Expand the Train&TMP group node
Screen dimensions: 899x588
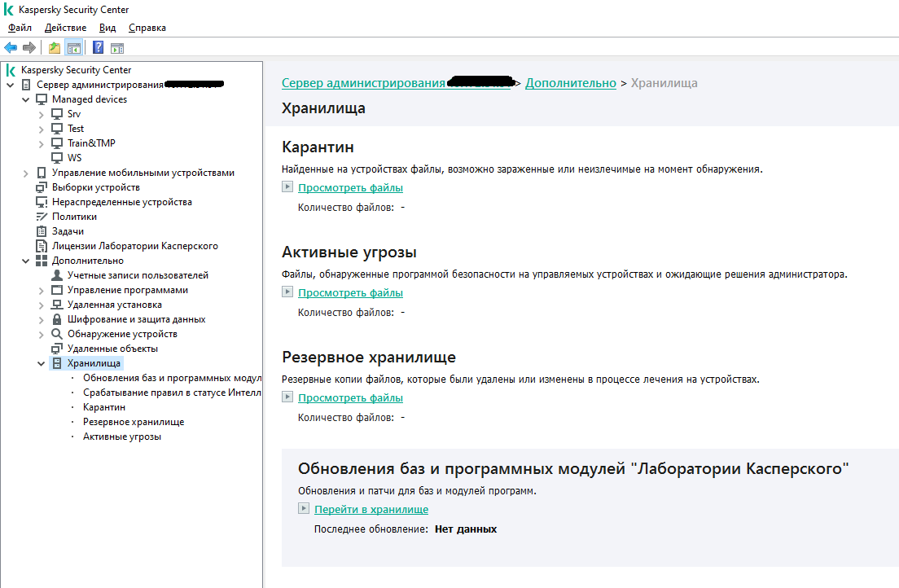[41, 144]
